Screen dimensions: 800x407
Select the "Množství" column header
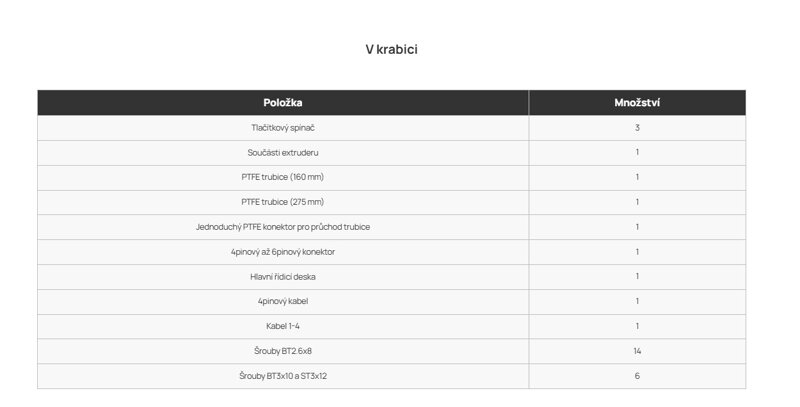coord(637,103)
